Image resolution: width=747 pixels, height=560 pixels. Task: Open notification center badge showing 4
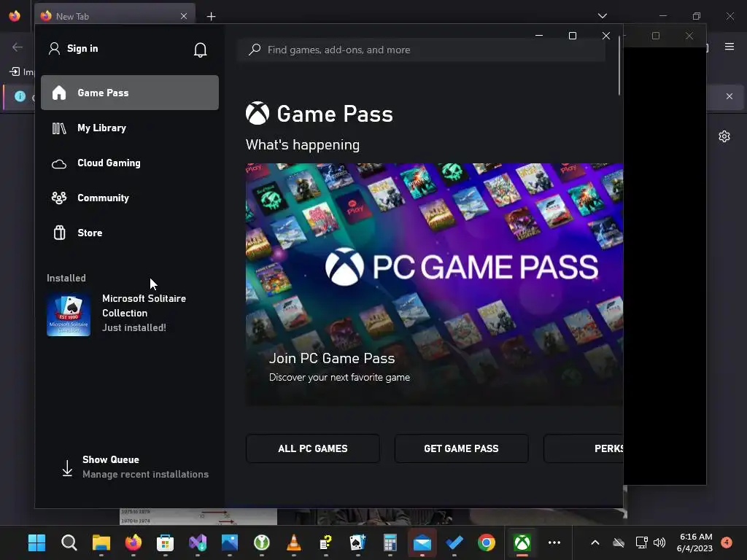727,542
